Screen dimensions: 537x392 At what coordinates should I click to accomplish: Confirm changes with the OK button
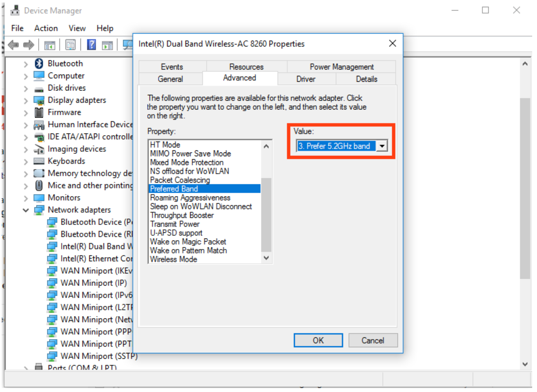318,340
